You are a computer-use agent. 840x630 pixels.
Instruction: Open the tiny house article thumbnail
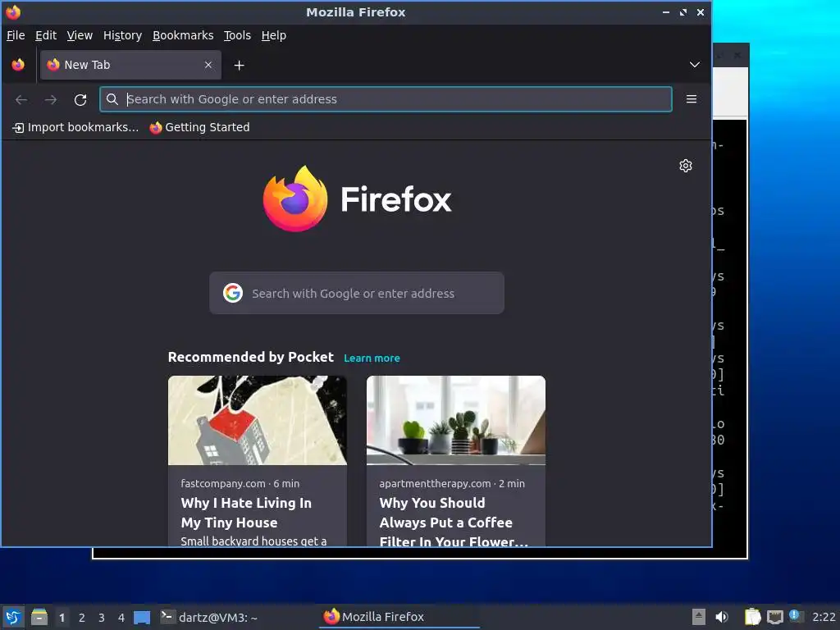click(258, 420)
